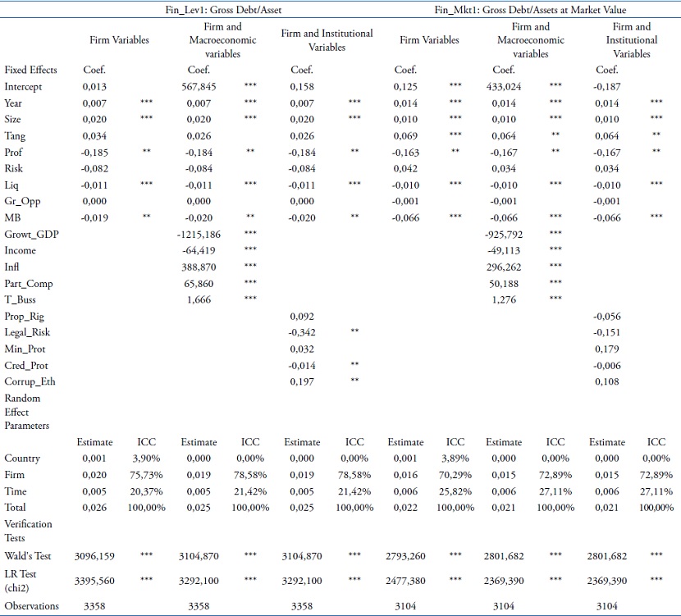Click the Growt_GDP coefficient -1215,186
This screenshot has height=616, width=681.
[x=199, y=234]
